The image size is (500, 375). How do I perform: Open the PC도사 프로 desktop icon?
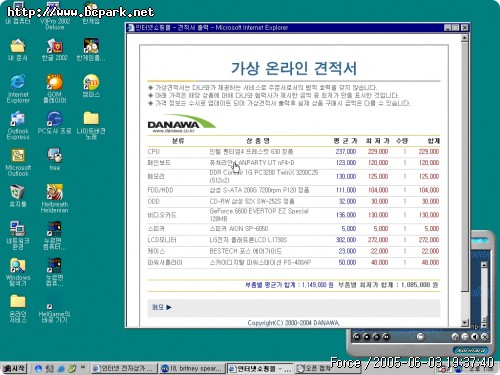pyautogui.click(x=55, y=123)
